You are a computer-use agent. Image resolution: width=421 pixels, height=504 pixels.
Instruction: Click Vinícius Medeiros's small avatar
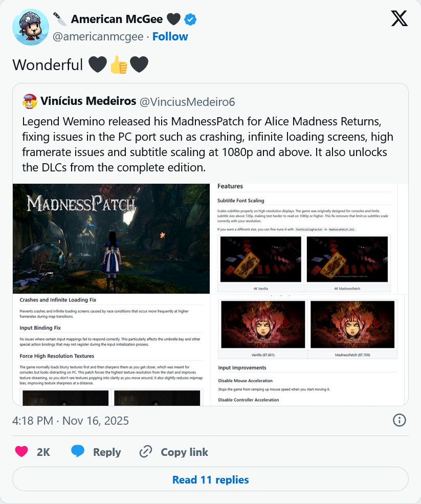pyautogui.click(x=30, y=101)
